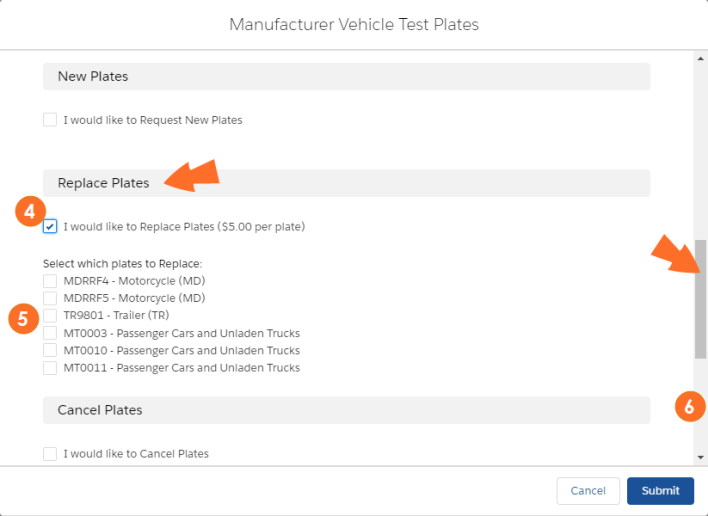This screenshot has width=708, height=516.
Task: Select plate MDRRF5 Motorcycle checkbox
Action: pyautogui.click(x=50, y=298)
